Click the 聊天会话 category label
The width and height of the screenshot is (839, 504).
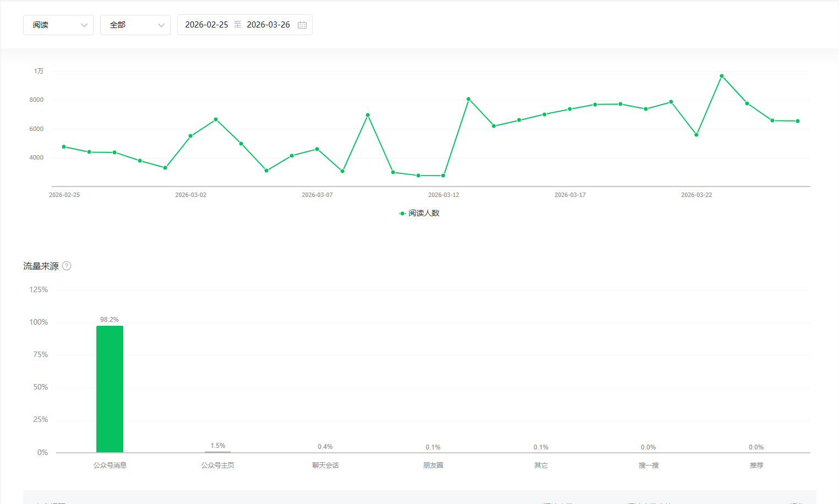click(x=325, y=465)
